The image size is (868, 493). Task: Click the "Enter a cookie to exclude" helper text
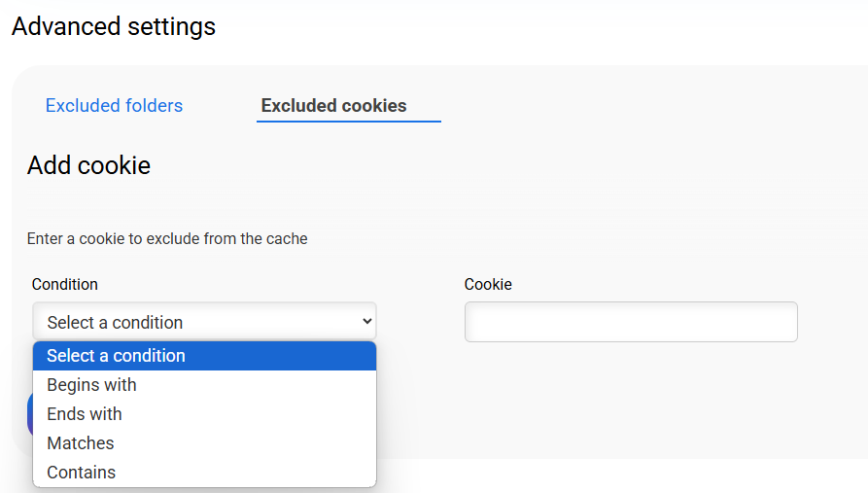(167, 238)
